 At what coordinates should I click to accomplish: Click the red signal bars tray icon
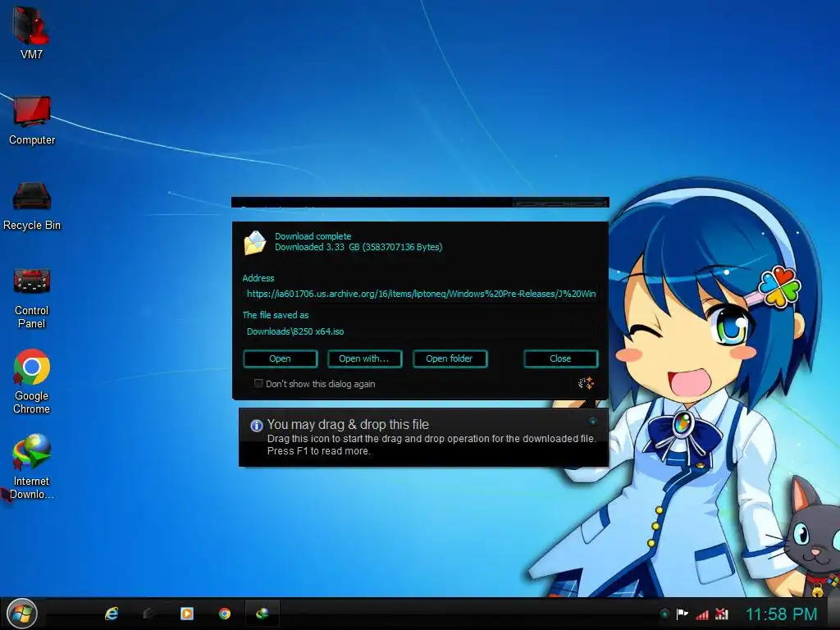[x=702, y=614]
